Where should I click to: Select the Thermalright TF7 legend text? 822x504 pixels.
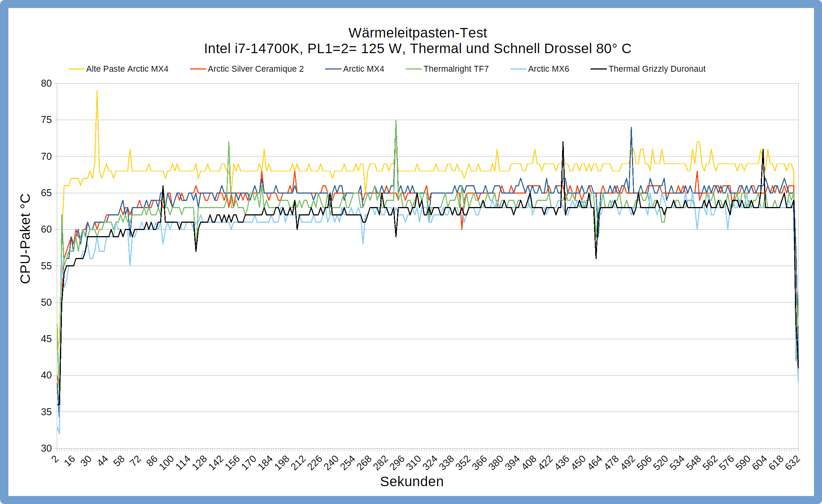click(x=456, y=69)
